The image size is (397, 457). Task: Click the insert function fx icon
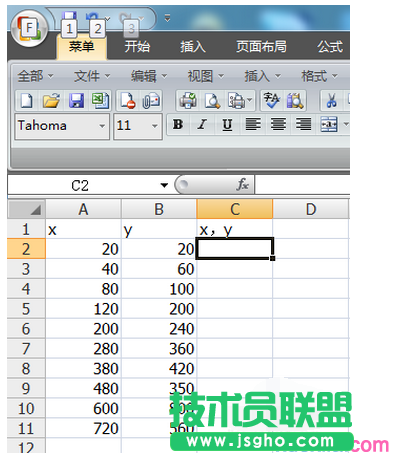243,184
